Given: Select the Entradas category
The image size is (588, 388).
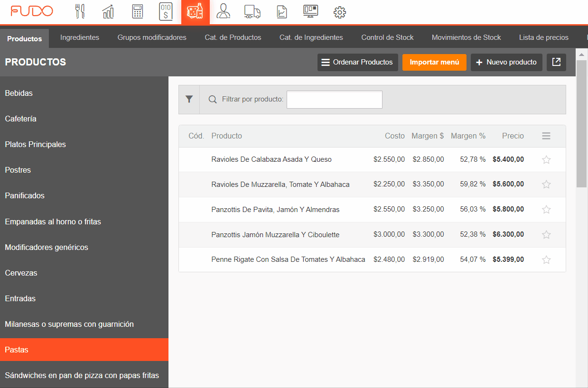Looking at the screenshot, I should tap(84, 298).
